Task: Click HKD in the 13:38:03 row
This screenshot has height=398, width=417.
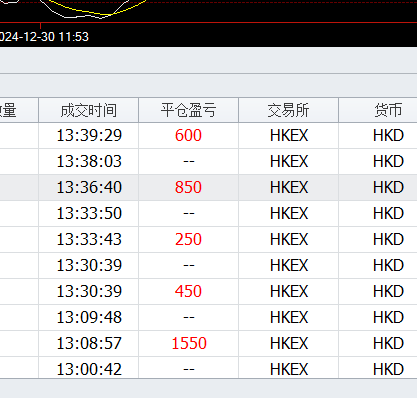Action: coord(388,161)
